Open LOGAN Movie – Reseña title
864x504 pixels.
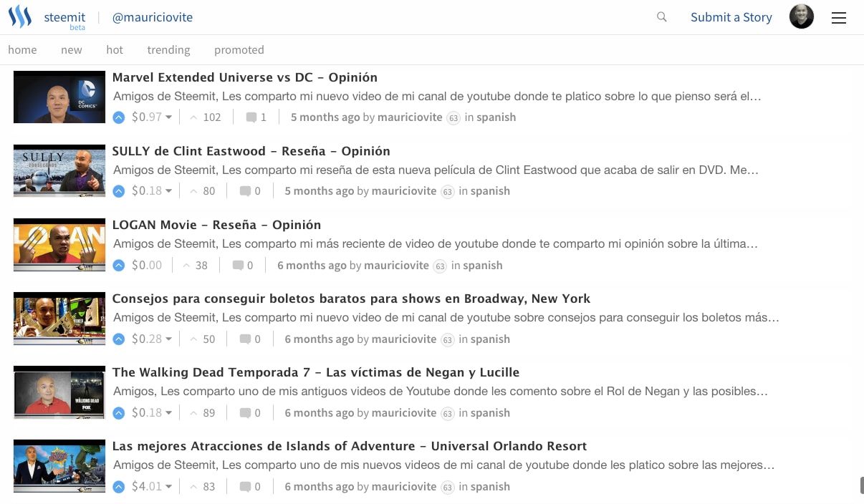tap(217, 225)
